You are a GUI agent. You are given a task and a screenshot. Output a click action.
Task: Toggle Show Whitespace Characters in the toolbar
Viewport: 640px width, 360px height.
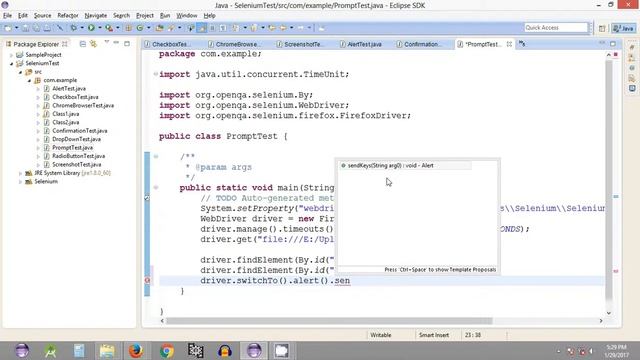pos(223,28)
